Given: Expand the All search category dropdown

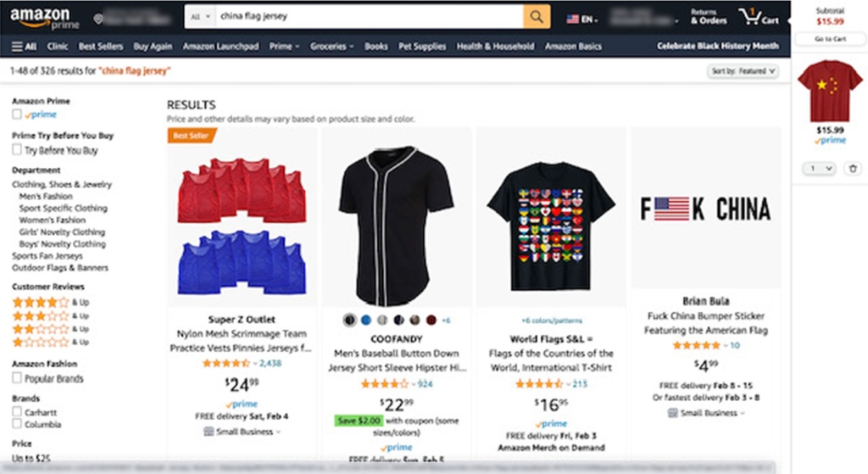Looking at the screenshot, I should point(200,17).
